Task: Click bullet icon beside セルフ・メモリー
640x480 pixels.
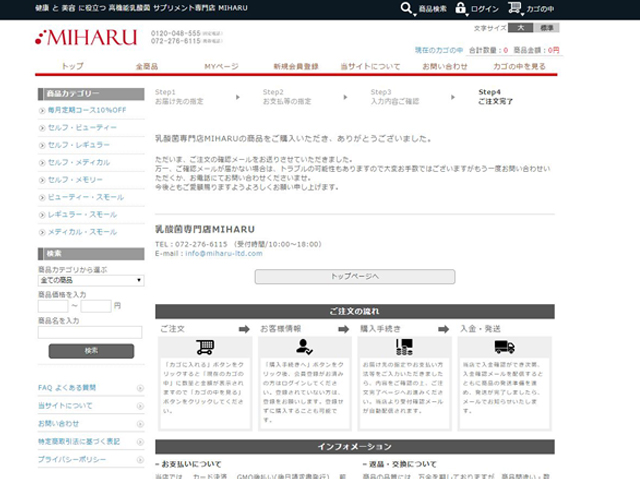Action: (x=42, y=180)
